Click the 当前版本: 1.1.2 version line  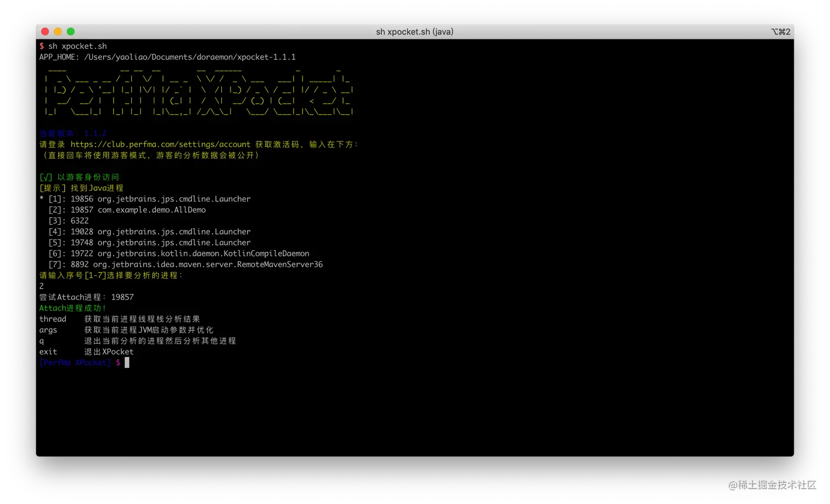tap(73, 133)
